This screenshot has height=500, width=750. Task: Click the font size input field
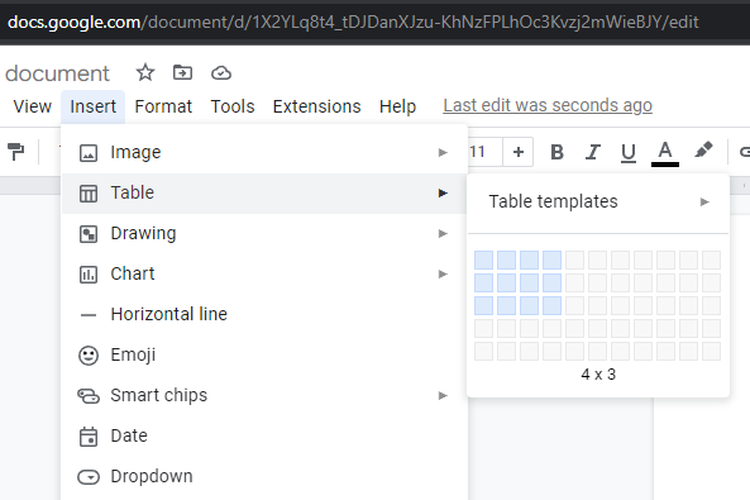tap(479, 152)
